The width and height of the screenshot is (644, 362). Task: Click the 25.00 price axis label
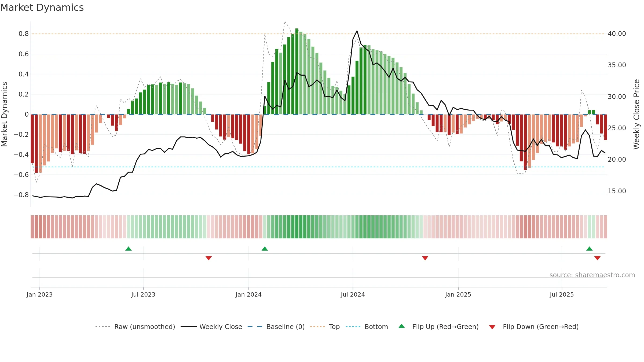617,128
